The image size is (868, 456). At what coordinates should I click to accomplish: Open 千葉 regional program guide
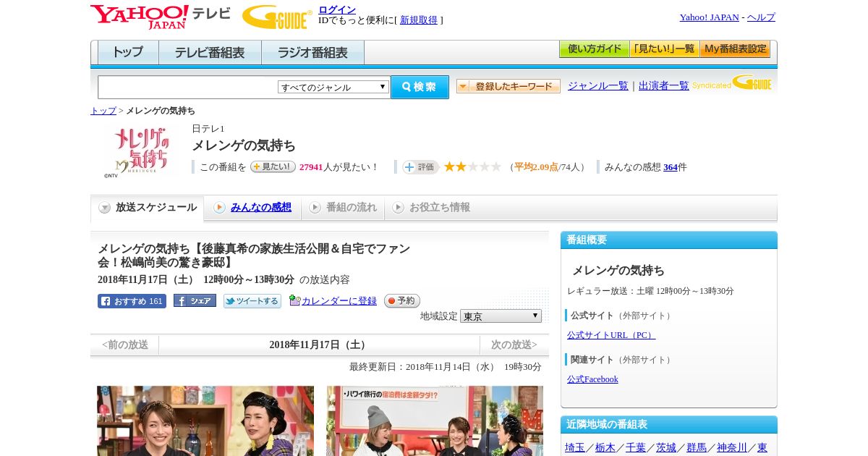[x=636, y=447]
